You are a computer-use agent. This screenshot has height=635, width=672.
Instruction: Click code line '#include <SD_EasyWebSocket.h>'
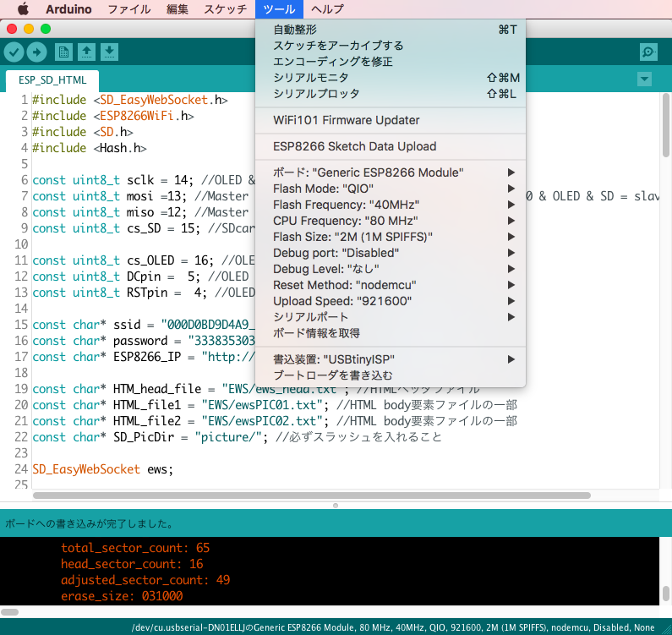pyautogui.click(x=130, y=100)
